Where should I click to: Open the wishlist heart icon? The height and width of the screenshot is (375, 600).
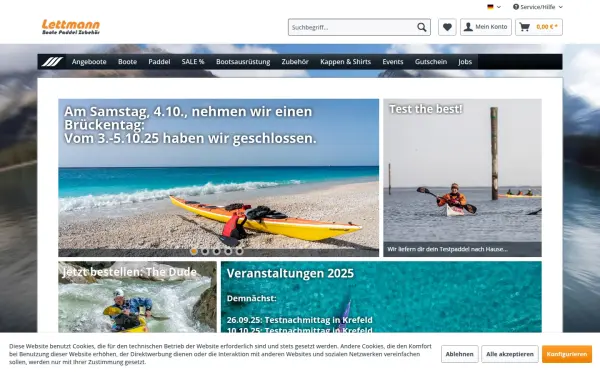pyautogui.click(x=447, y=27)
